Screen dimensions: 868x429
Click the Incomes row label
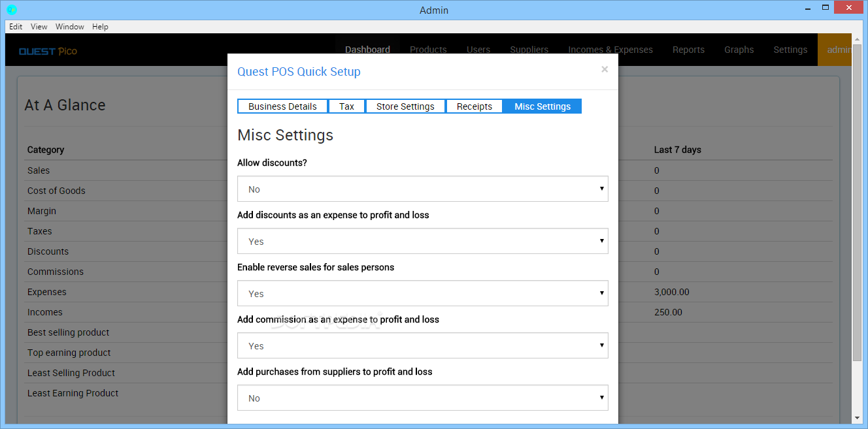(45, 312)
